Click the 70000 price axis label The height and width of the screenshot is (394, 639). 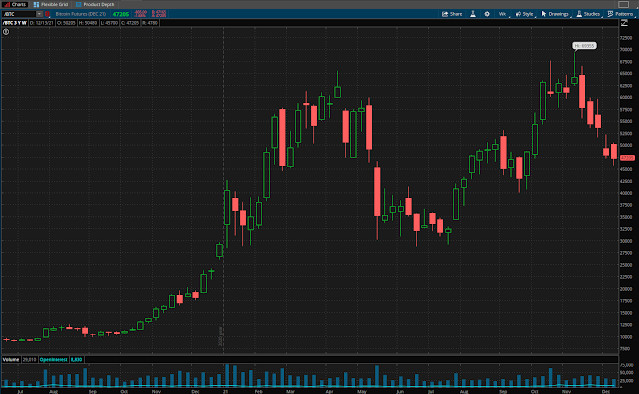pos(626,49)
